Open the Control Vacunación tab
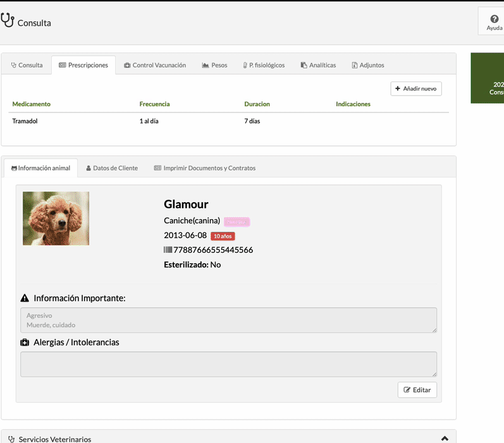Screen dimensions: 504x443 click(x=154, y=65)
